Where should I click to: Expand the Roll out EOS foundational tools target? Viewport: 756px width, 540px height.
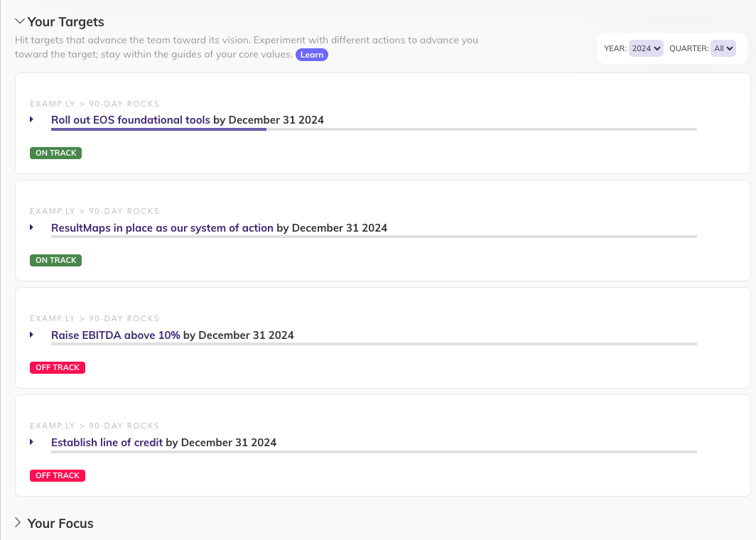(32, 119)
